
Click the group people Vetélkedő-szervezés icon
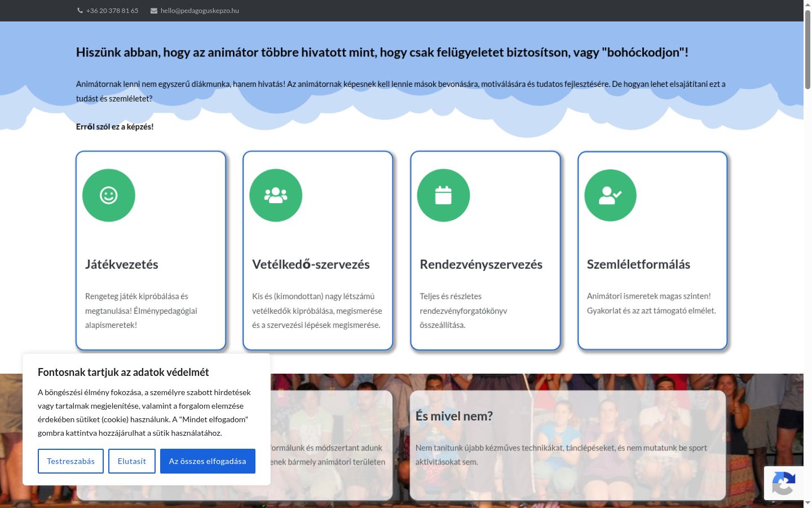click(276, 195)
